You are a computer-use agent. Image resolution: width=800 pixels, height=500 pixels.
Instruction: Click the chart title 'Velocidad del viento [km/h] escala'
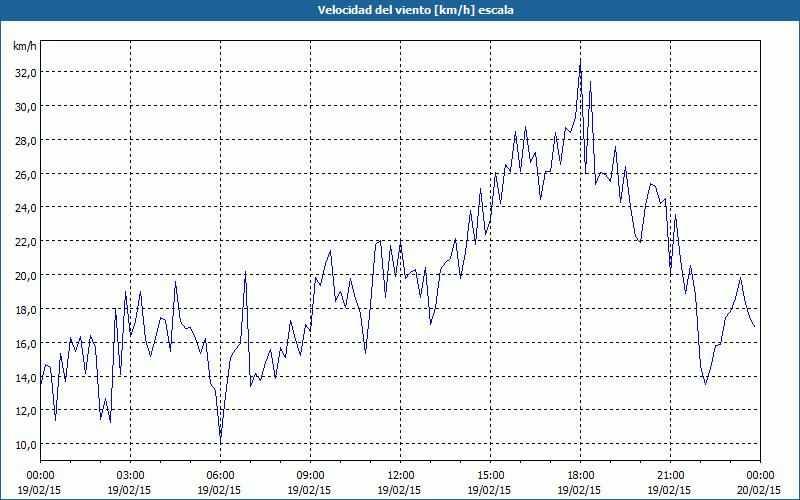pos(415,10)
